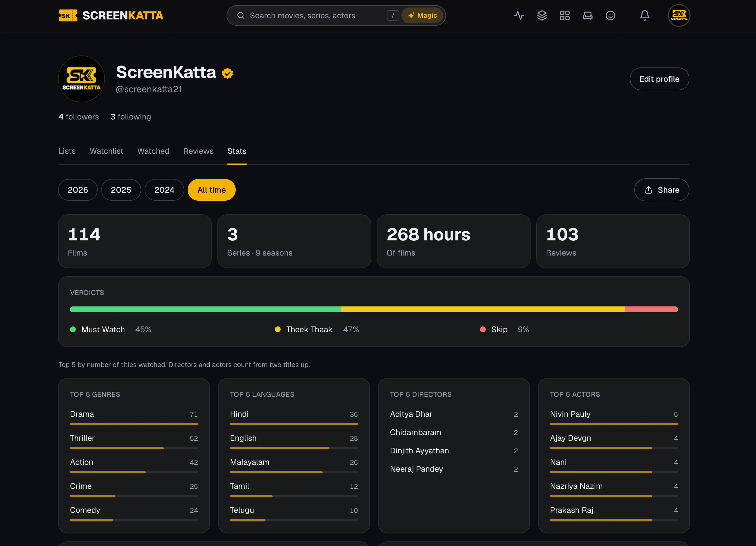The width and height of the screenshot is (756, 546).
Task: Select the 2024 year filter
Action: tap(164, 190)
